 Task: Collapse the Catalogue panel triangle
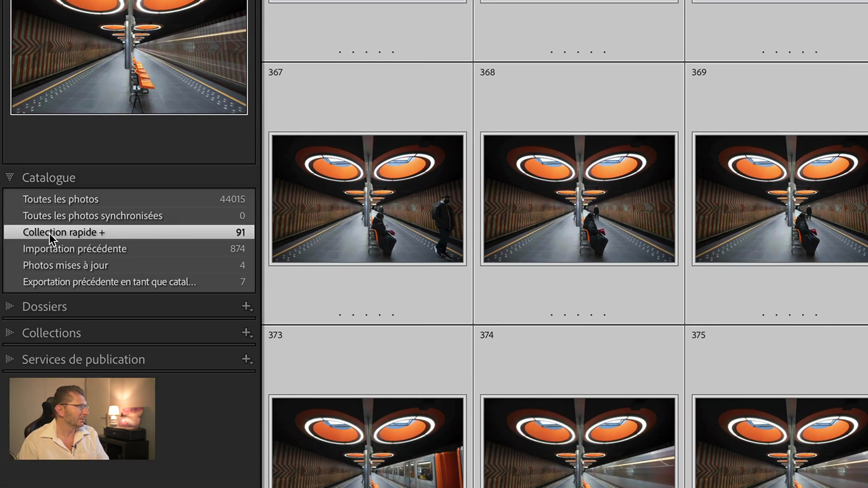(x=10, y=178)
